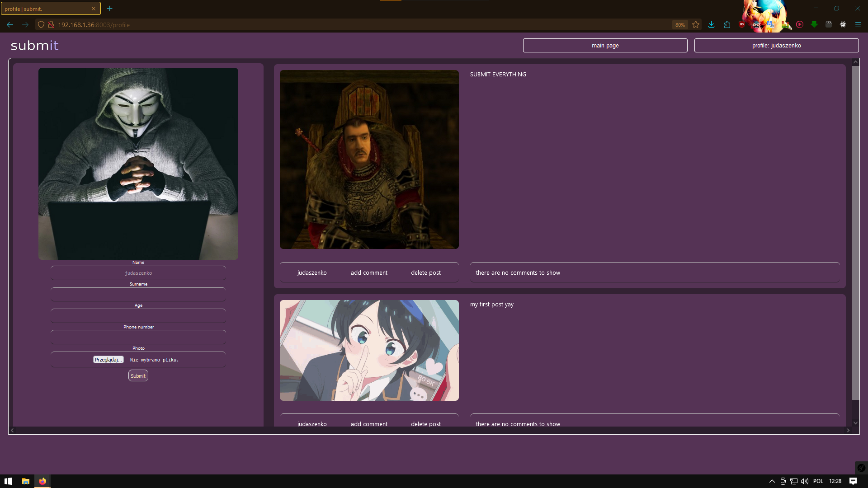
Task: Open the uBlock Origin extension icon
Action: (742, 25)
